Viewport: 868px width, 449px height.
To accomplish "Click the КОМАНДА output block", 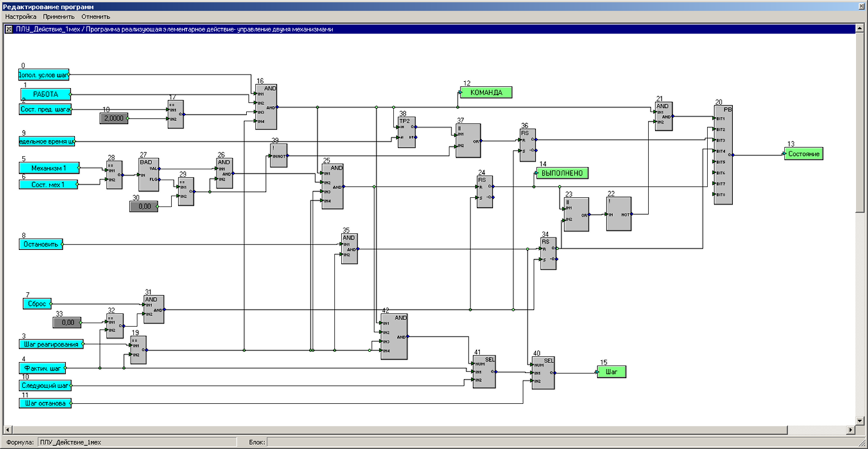I will pyautogui.click(x=486, y=92).
